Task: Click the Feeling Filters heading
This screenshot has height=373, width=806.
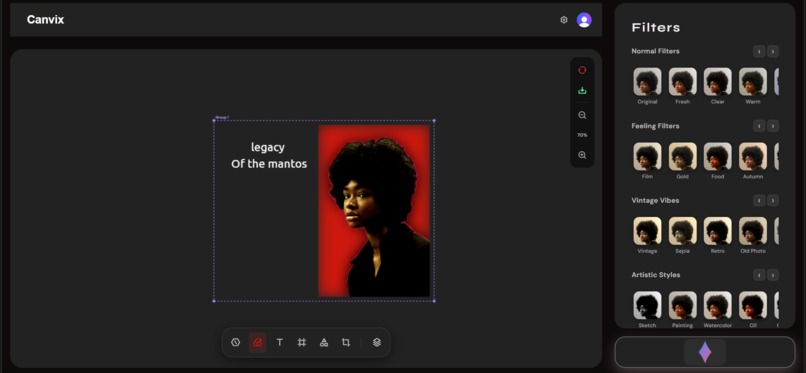Action: tap(655, 126)
